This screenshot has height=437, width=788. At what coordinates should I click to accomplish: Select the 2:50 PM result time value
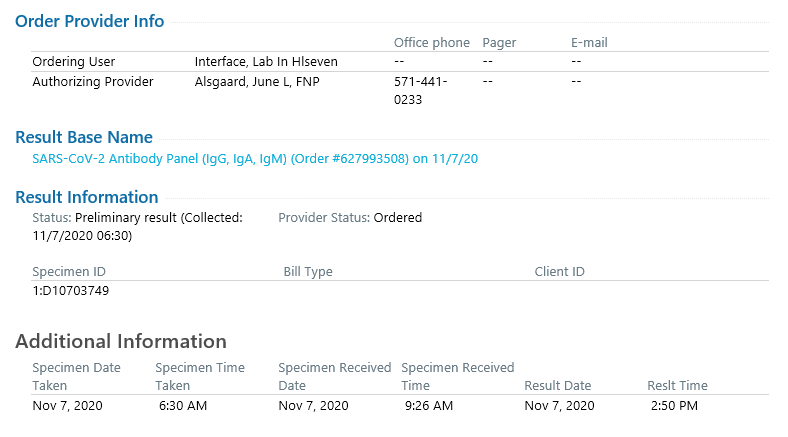click(674, 405)
